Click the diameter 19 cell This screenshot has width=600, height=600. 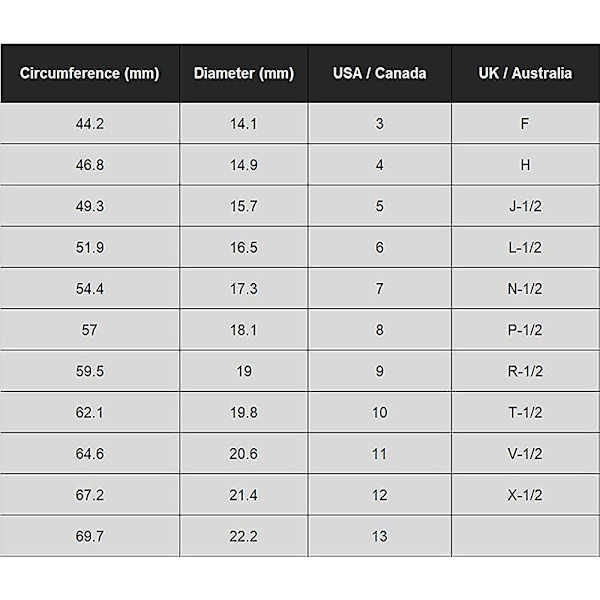click(x=244, y=371)
